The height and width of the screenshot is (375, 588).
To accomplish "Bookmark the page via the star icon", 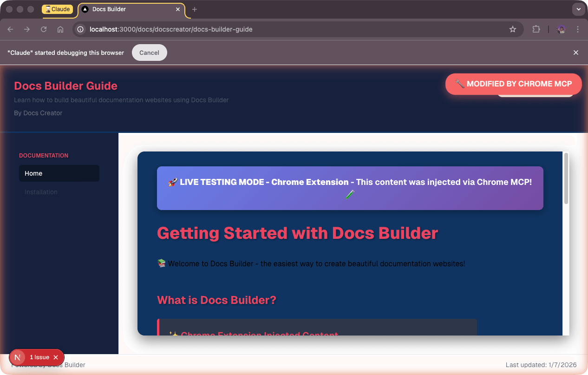I will pos(513,29).
